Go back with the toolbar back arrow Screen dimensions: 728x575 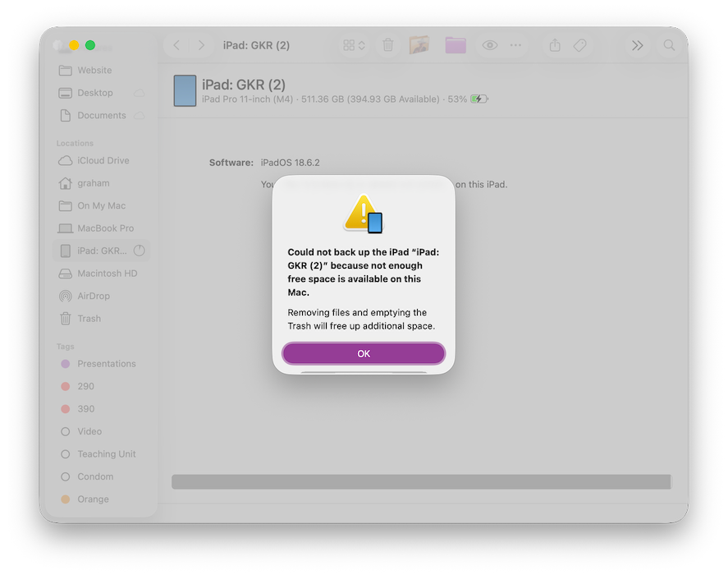click(176, 45)
